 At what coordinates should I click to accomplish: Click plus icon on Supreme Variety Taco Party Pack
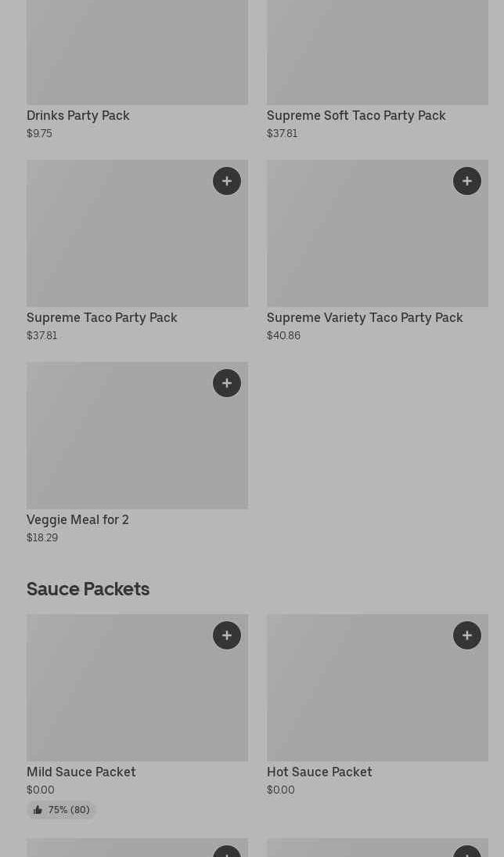point(467,181)
